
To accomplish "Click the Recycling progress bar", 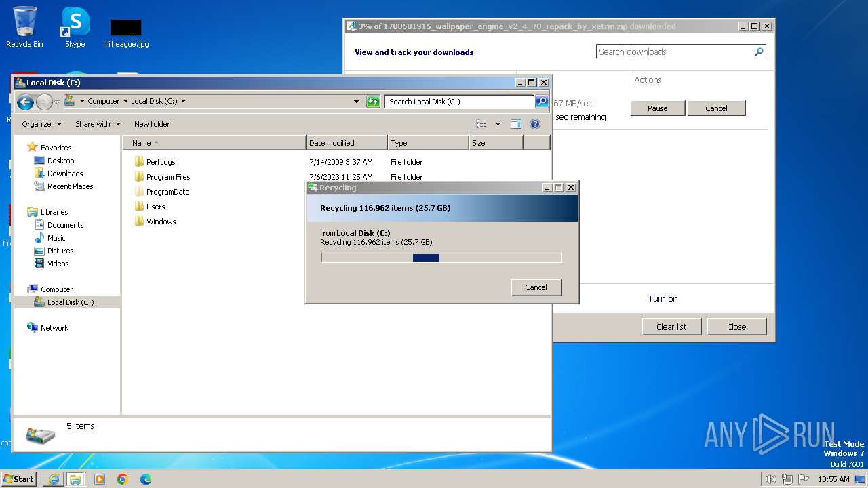I will click(441, 258).
